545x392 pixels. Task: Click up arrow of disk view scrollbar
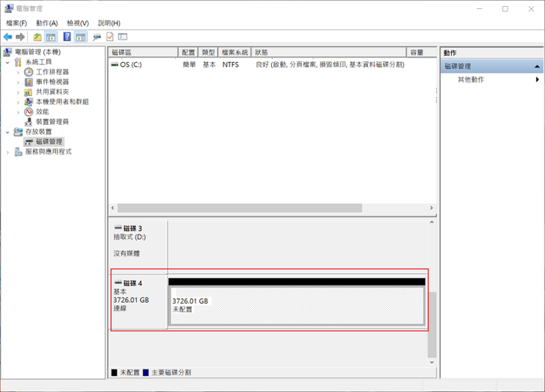pyautogui.click(x=431, y=222)
